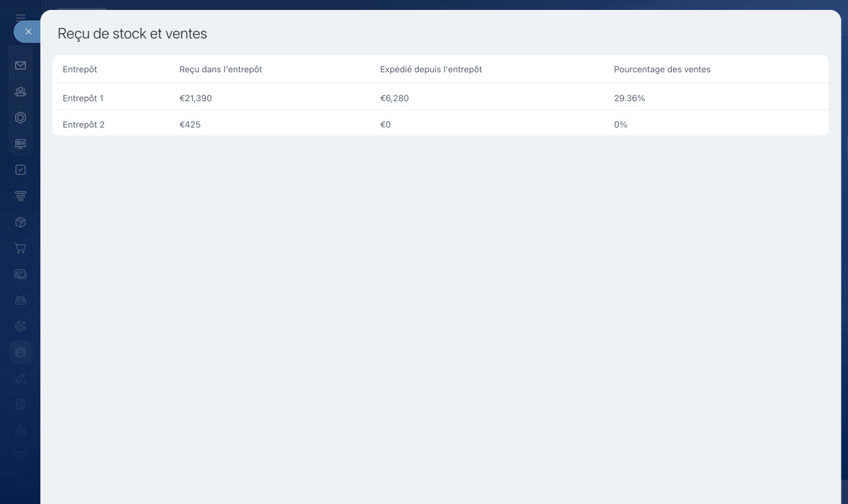Screen dimensions: 848x504
Task: Click the robot icon in sidebar
Action: (x=21, y=300)
